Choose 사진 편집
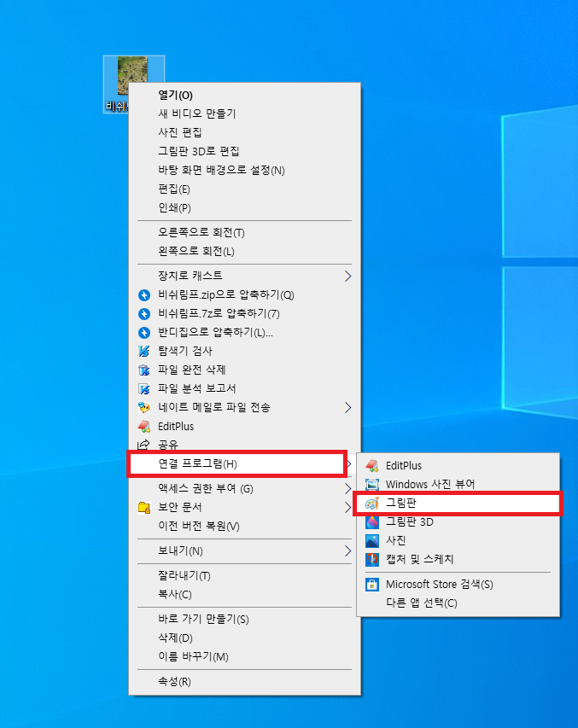 244,132
